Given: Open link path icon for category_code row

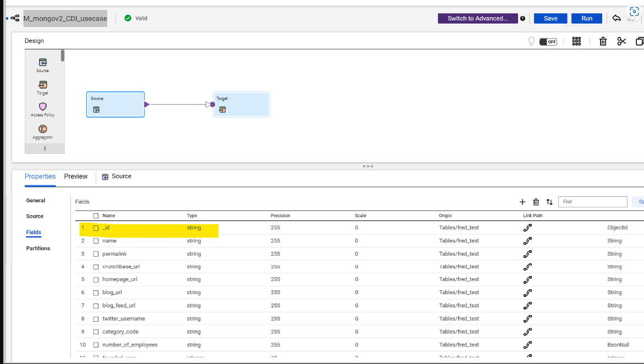Looking at the screenshot, I should (x=527, y=332).
